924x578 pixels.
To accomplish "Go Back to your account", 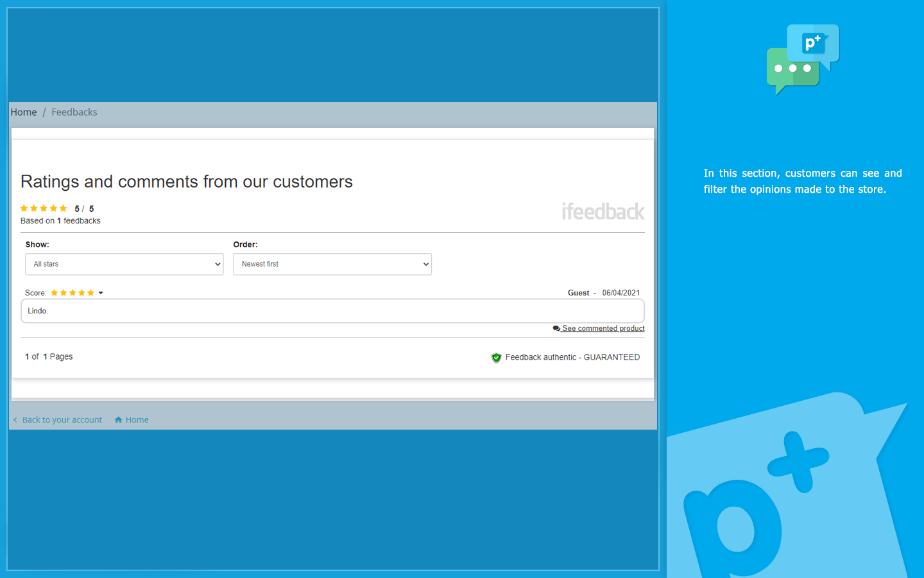I will 62,420.
